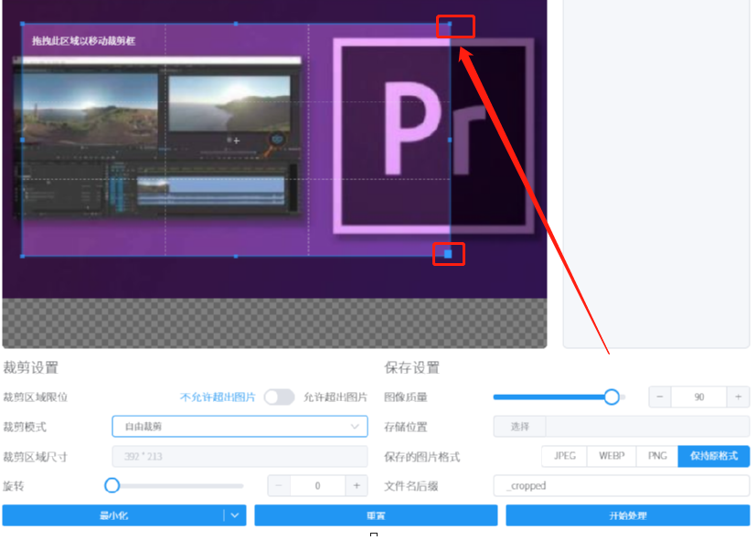Select PNG as save format

tap(657, 456)
